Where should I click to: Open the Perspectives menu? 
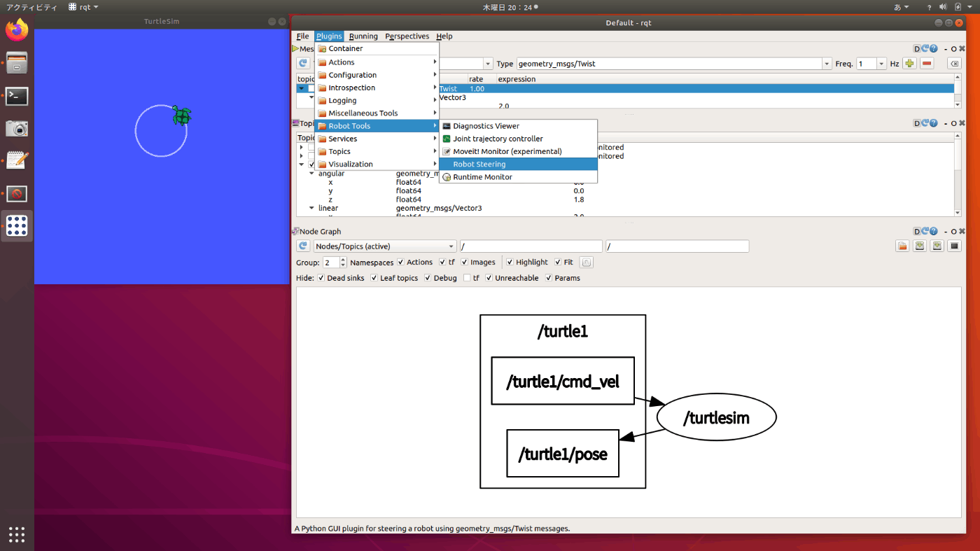coord(407,36)
